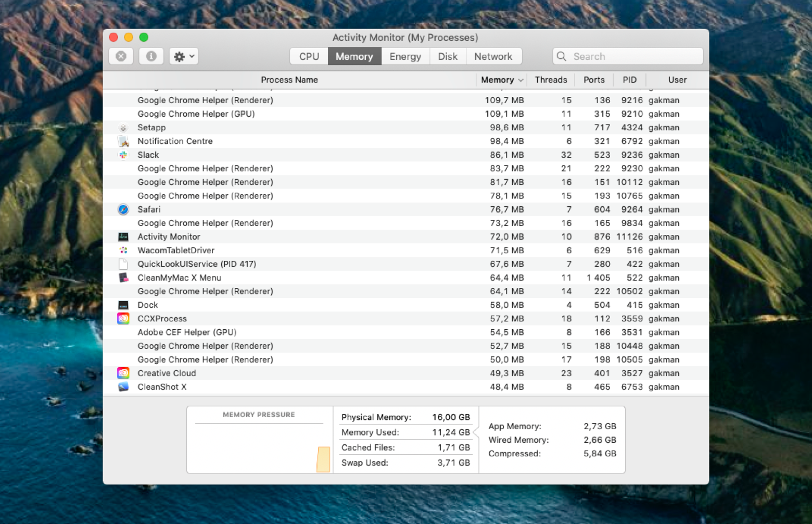The image size is (812, 524).
Task: Sort processes by the PID column
Action: click(629, 80)
